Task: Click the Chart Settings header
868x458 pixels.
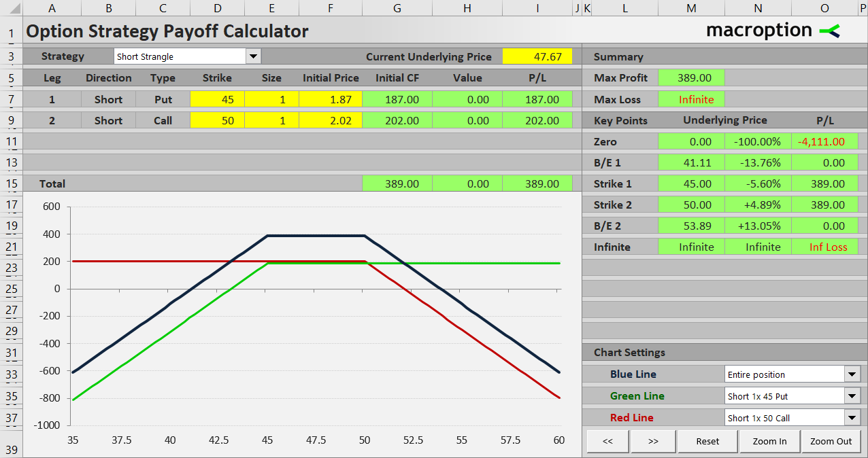Action: coord(629,352)
